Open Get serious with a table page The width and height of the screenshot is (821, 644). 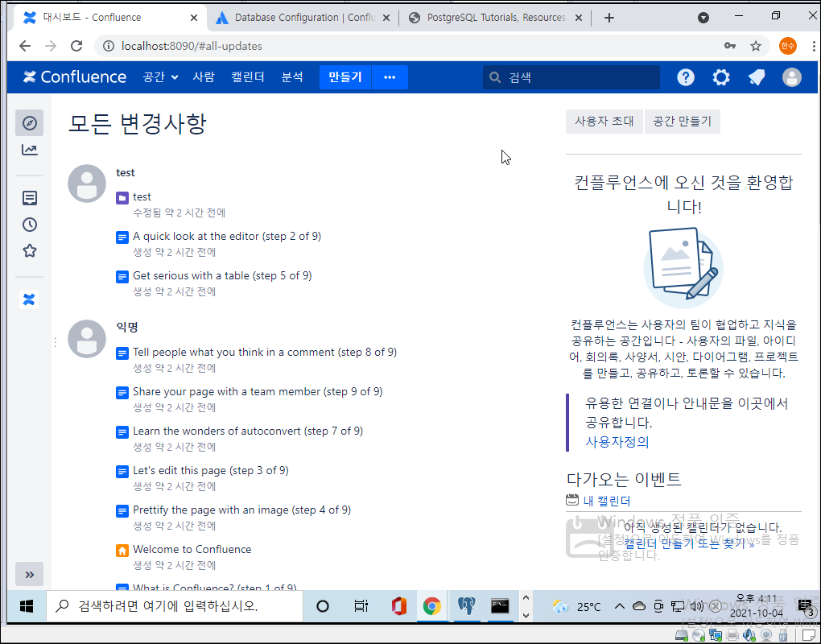(222, 275)
